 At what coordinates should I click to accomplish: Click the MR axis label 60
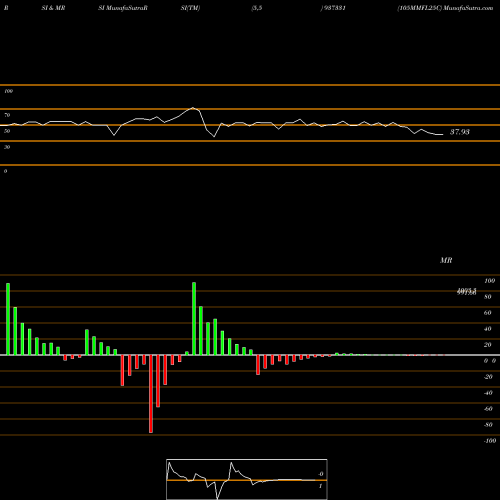[488, 313]
